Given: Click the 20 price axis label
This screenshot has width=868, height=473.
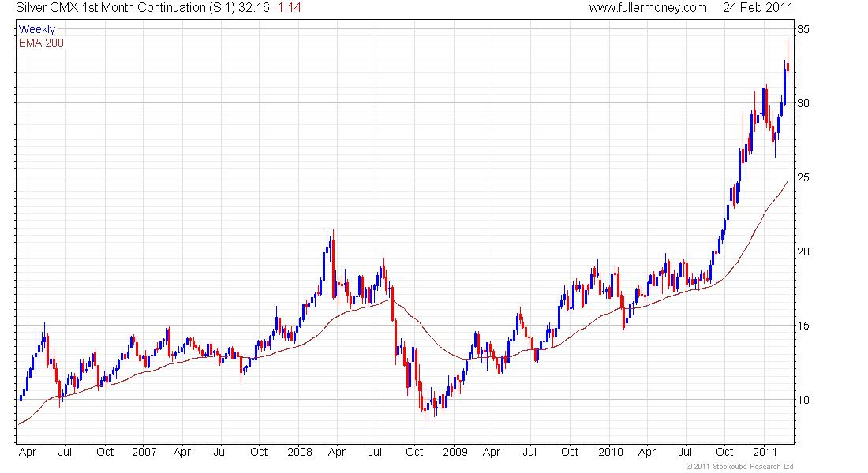Looking at the screenshot, I should [x=803, y=251].
